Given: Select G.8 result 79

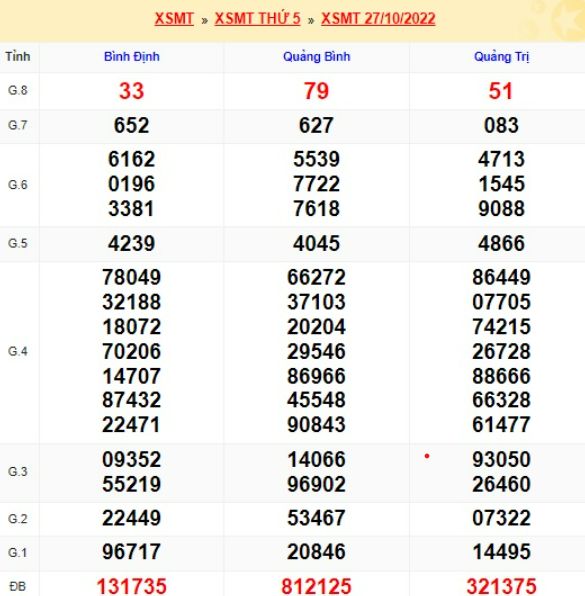Looking at the screenshot, I should [x=316, y=91].
